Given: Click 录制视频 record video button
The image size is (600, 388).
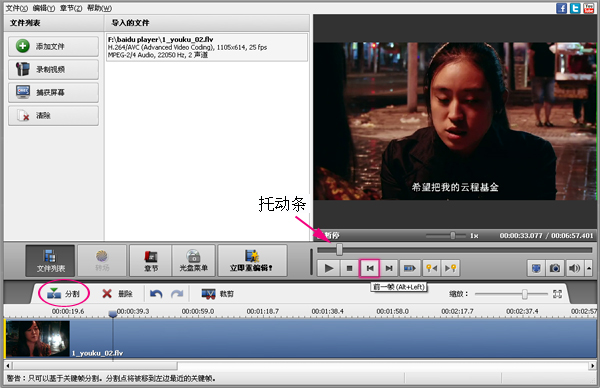Looking at the screenshot, I should point(53,69).
